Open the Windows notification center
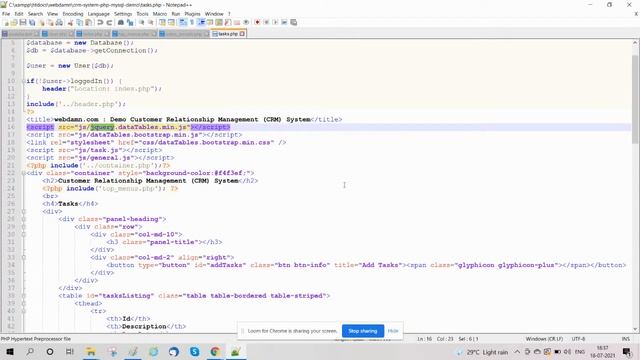640x360 pixels. pos(627,351)
